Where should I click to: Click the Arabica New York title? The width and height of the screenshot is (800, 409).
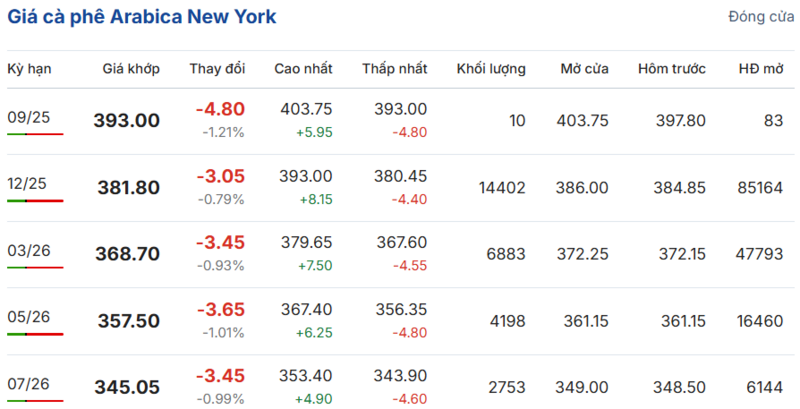click(142, 17)
